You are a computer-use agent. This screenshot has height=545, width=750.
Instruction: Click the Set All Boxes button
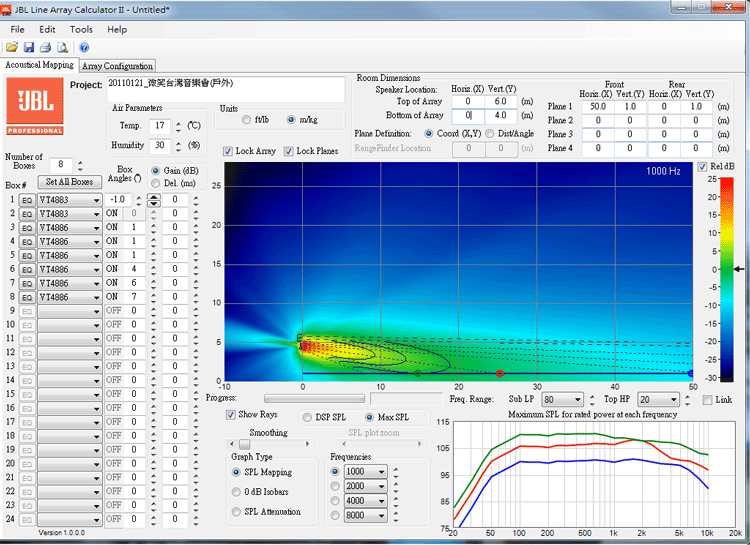point(69,182)
